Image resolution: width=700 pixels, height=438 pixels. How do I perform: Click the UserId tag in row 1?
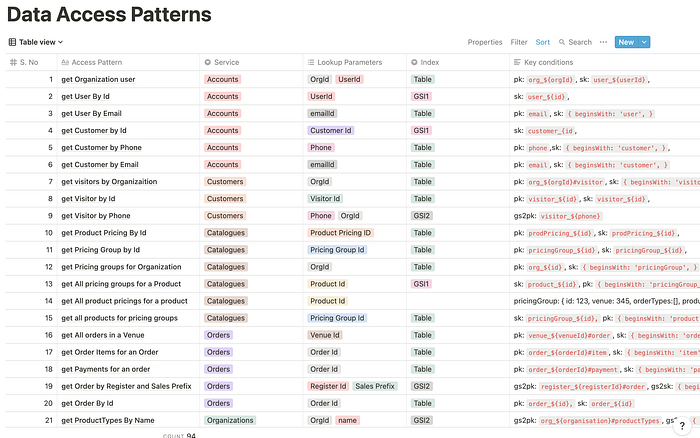click(x=349, y=79)
